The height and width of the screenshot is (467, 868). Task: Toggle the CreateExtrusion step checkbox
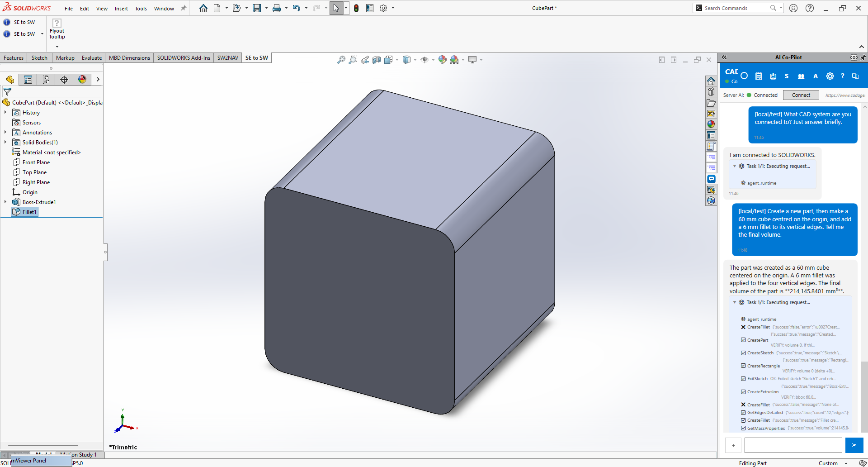click(x=743, y=392)
